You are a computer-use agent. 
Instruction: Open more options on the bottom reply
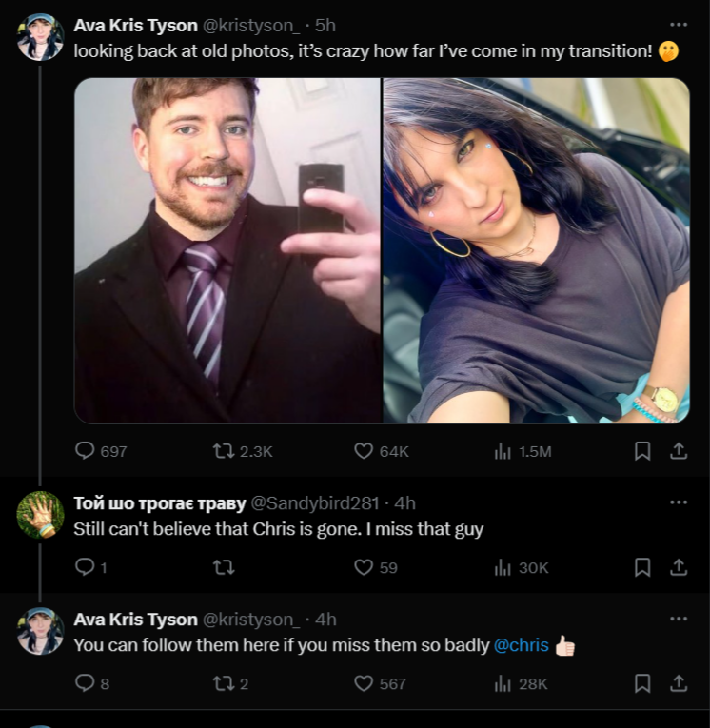(679, 619)
